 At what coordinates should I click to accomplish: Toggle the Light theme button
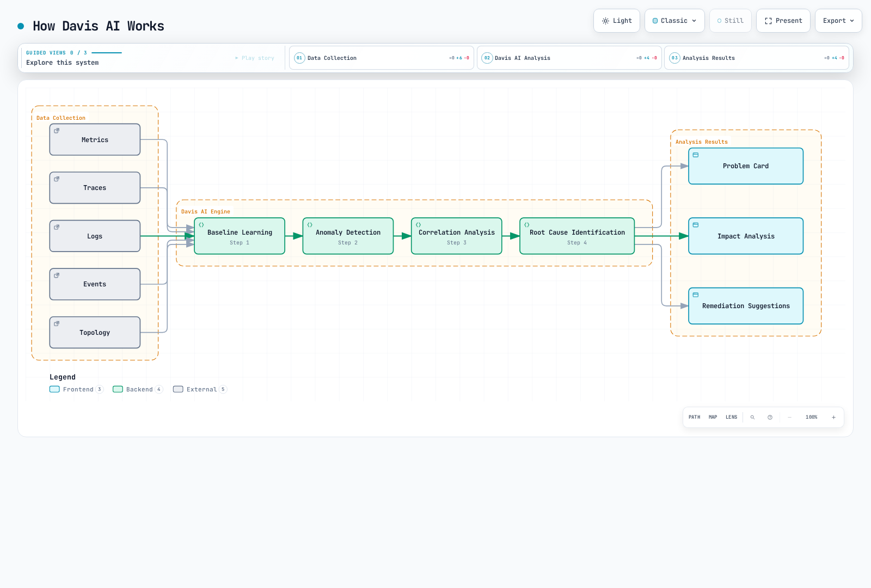[617, 21]
